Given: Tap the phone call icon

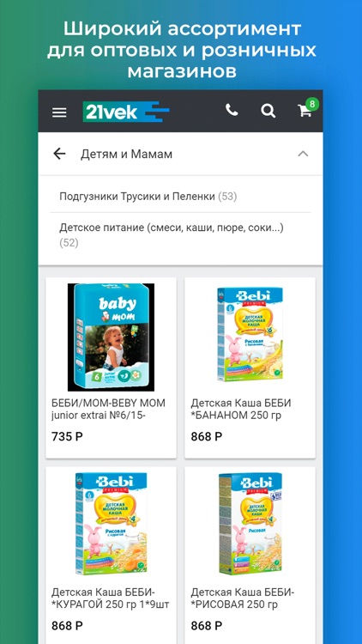Looking at the screenshot, I should 232,110.
